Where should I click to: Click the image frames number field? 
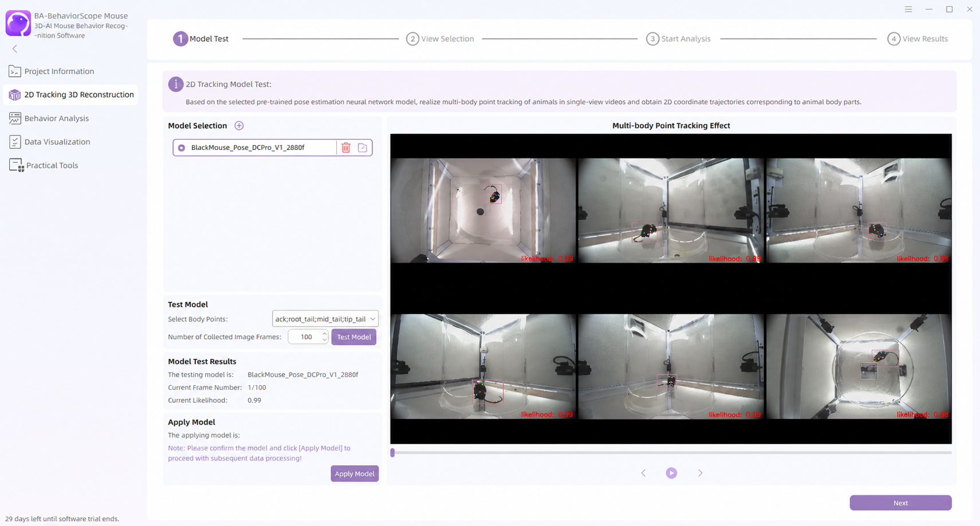308,337
